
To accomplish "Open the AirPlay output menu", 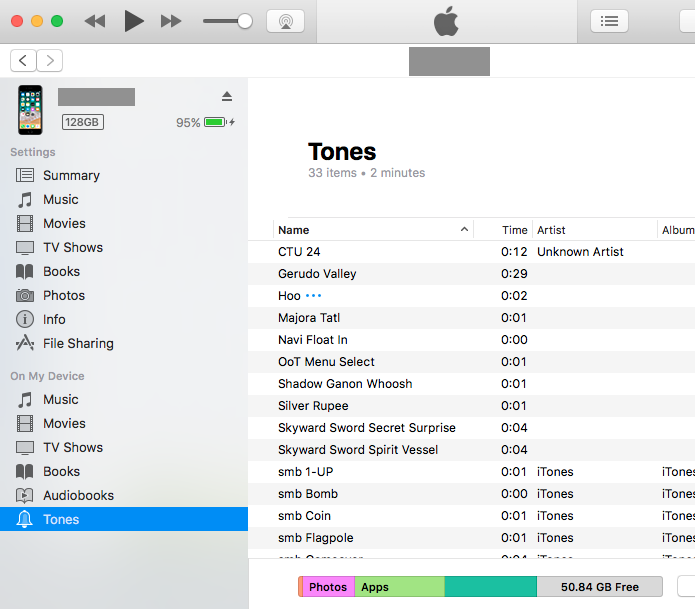I will coord(285,21).
